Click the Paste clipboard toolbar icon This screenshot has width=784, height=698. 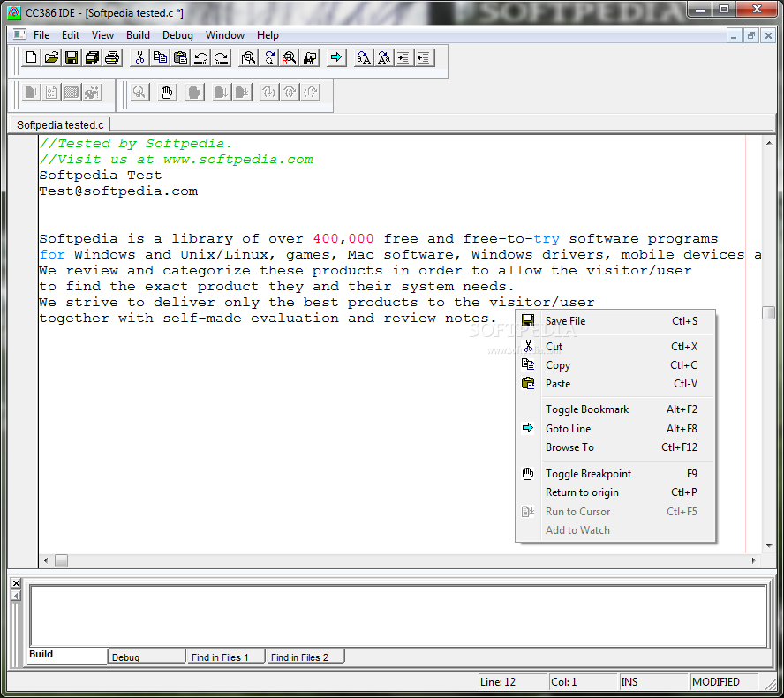(x=180, y=58)
